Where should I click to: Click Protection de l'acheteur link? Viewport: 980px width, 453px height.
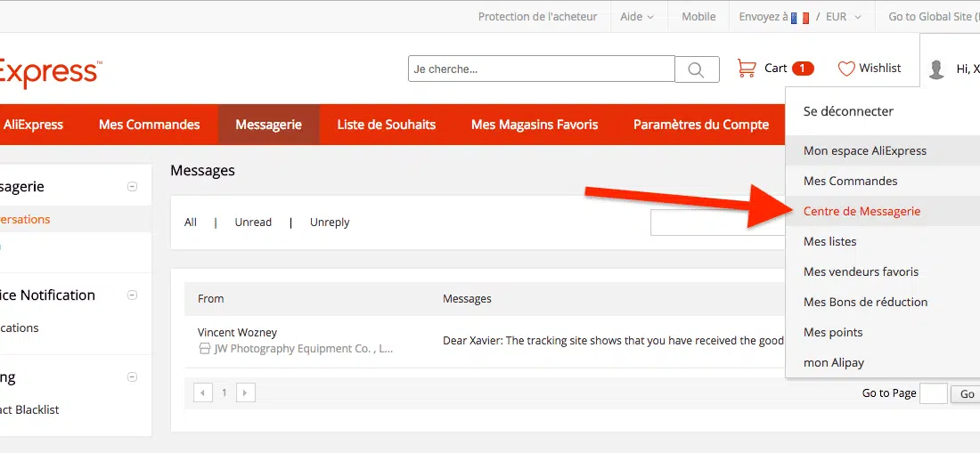coord(537,17)
